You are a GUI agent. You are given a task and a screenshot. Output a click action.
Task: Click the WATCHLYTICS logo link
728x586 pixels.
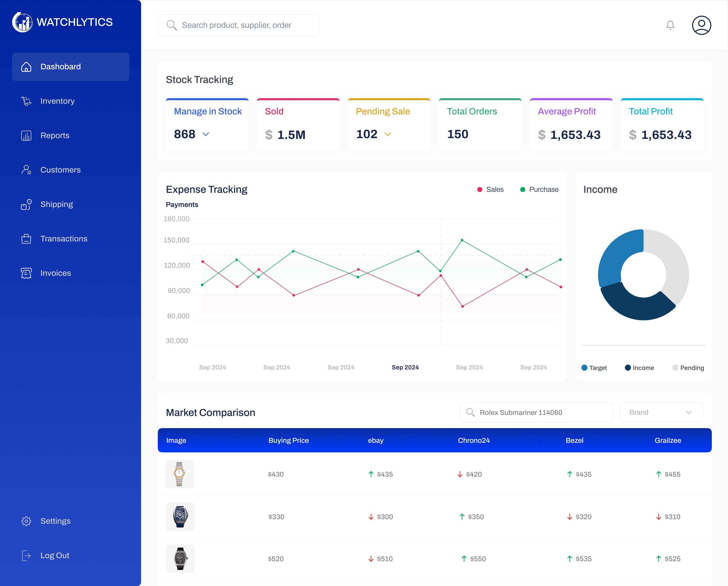click(x=62, y=22)
